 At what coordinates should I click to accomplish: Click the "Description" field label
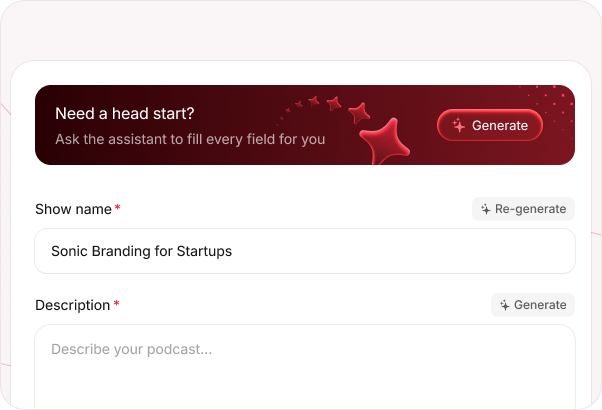(72, 305)
